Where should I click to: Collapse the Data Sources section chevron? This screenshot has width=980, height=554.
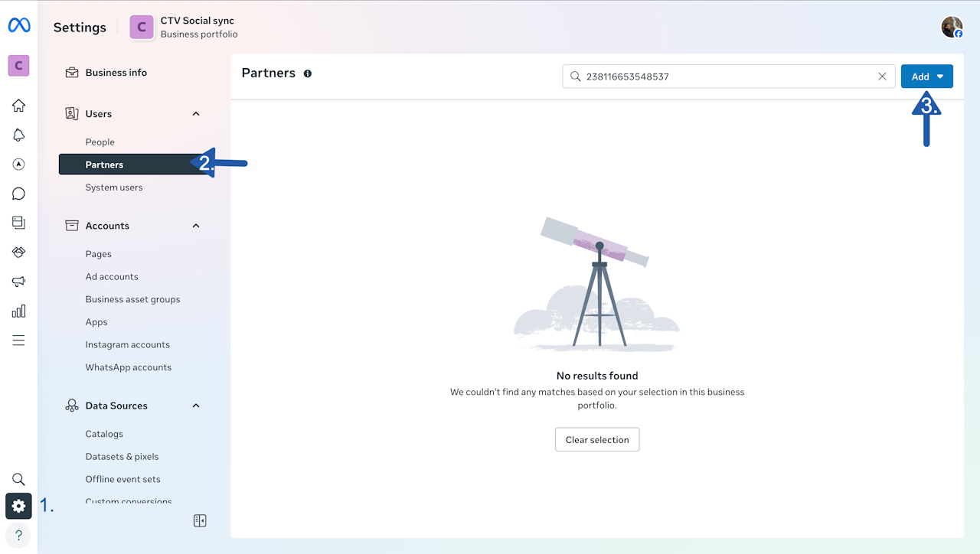pyautogui.click(x=196, y=406)
